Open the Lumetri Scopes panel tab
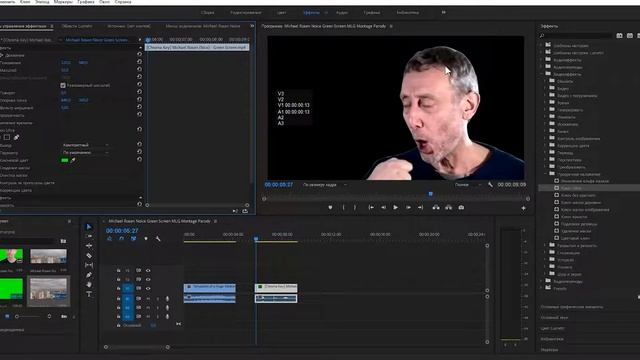The image size is (640, 360). [77, 26]
